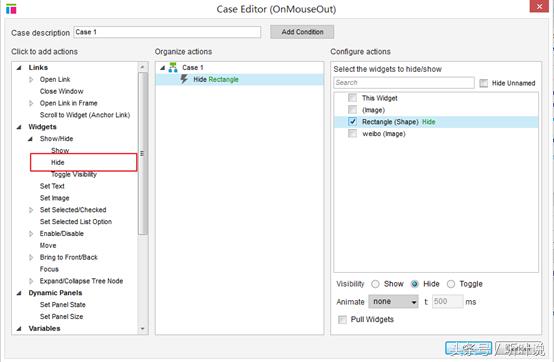Click the Open Link in Frame label
This screenshot has height=362, width=554.
click(x=69, y=103)
